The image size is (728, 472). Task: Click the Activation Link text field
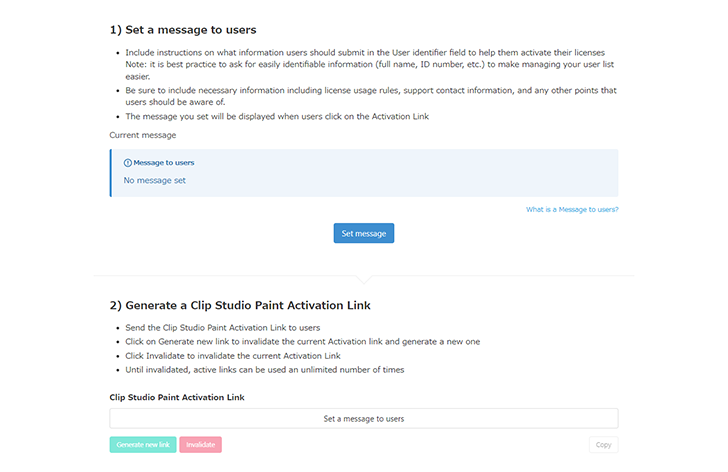tap(364, 418)
